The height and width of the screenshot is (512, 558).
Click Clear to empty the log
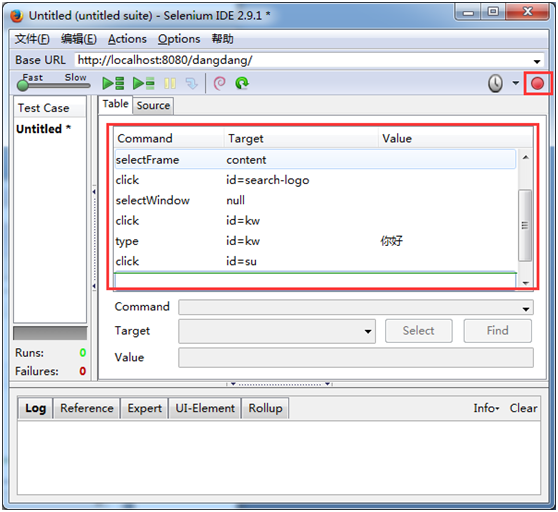(523, 408)
